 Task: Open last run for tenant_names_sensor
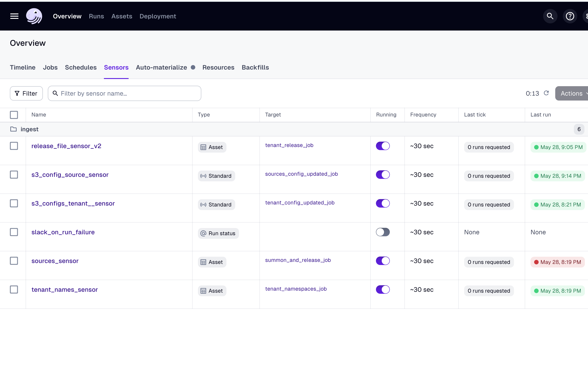[x=557, y=291]
